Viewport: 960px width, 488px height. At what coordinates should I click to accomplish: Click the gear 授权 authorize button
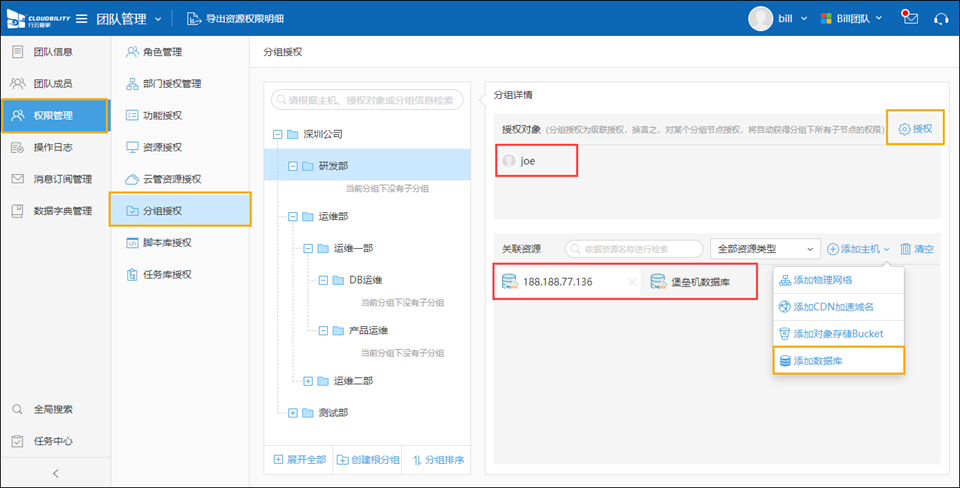914,129
